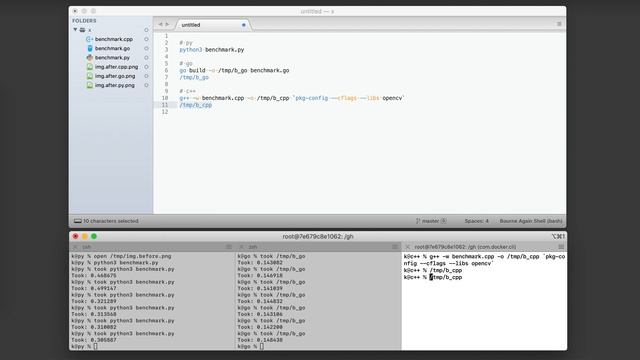This screenshot has height=360, width=640.
Task: Click the first zsh pane title
Action: coord(87,247)
